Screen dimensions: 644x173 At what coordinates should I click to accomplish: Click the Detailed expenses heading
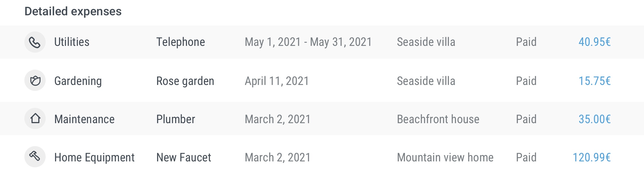pos(73,12)
